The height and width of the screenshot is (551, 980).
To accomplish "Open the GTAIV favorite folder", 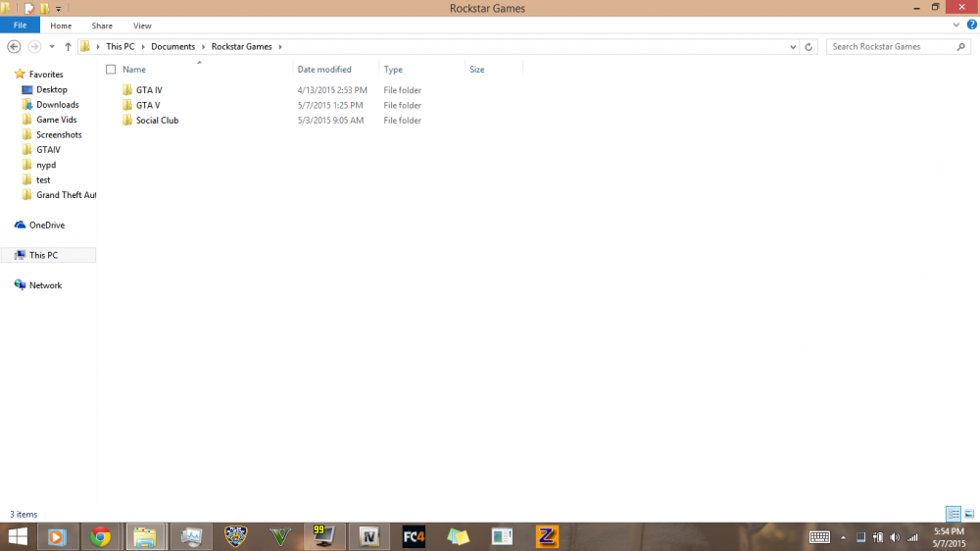I will pyautogui.click(x=48, y=149).
